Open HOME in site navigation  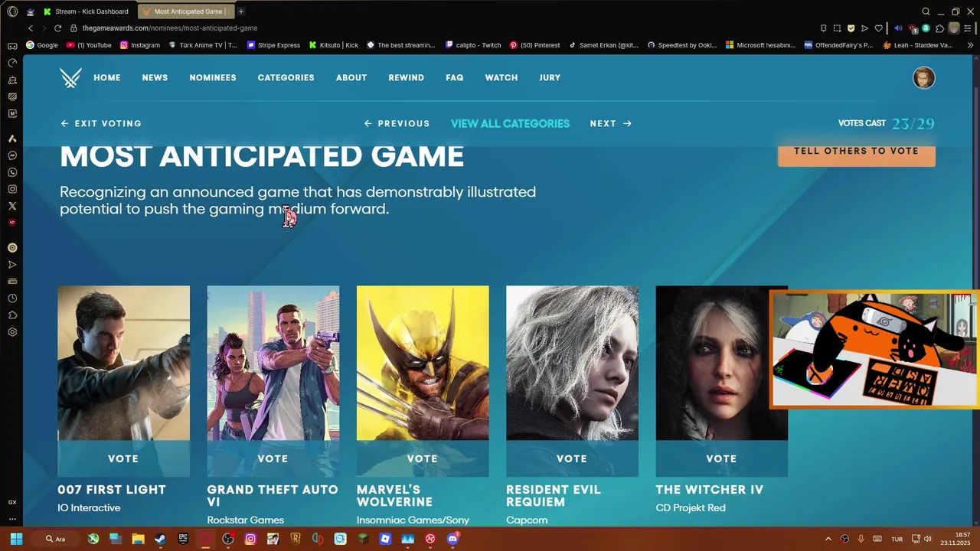pyautogui.click(x=107, y=78)
